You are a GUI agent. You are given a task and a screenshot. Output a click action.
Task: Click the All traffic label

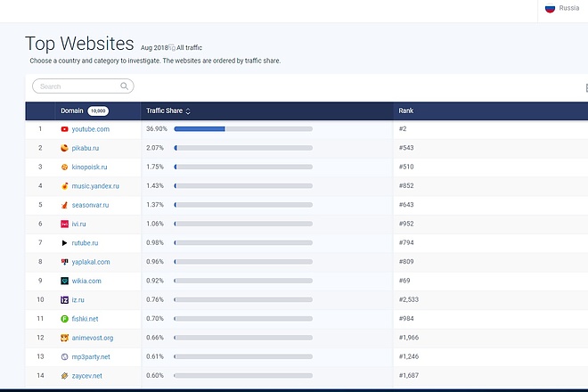tap(190, 47)
